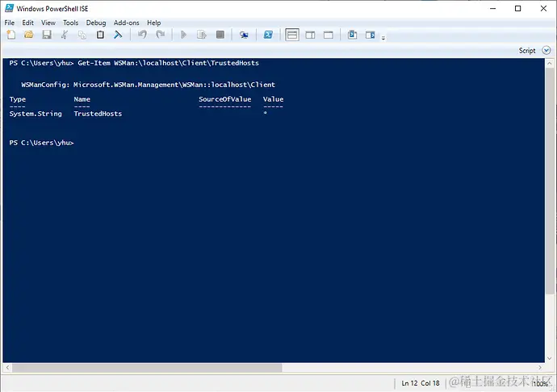Stop operation with square icon
The height and width of the screenshot is (392, 557).
click(x=220, y=35)
